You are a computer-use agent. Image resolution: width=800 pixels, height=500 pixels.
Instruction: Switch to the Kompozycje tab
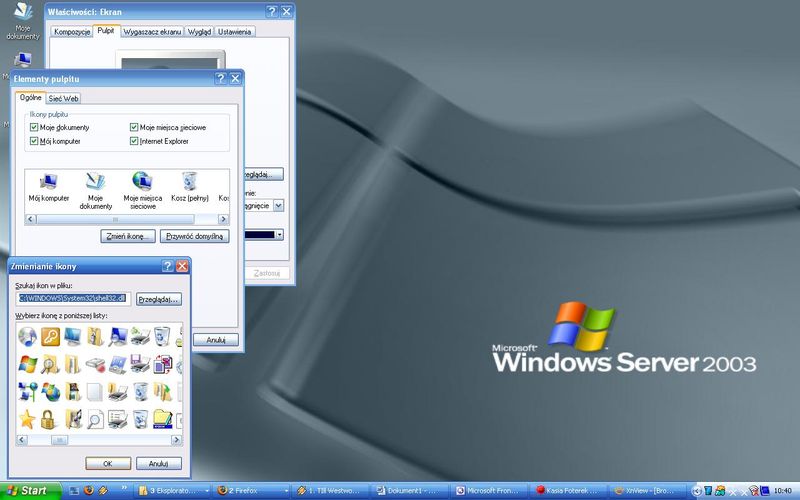click(72, 32)
